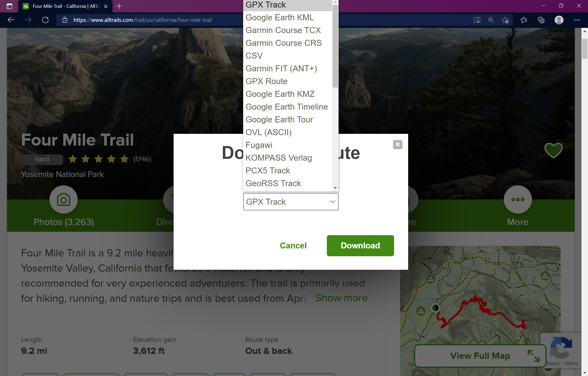
Task: Click the Download button
Action: click(x=360, y=245)
